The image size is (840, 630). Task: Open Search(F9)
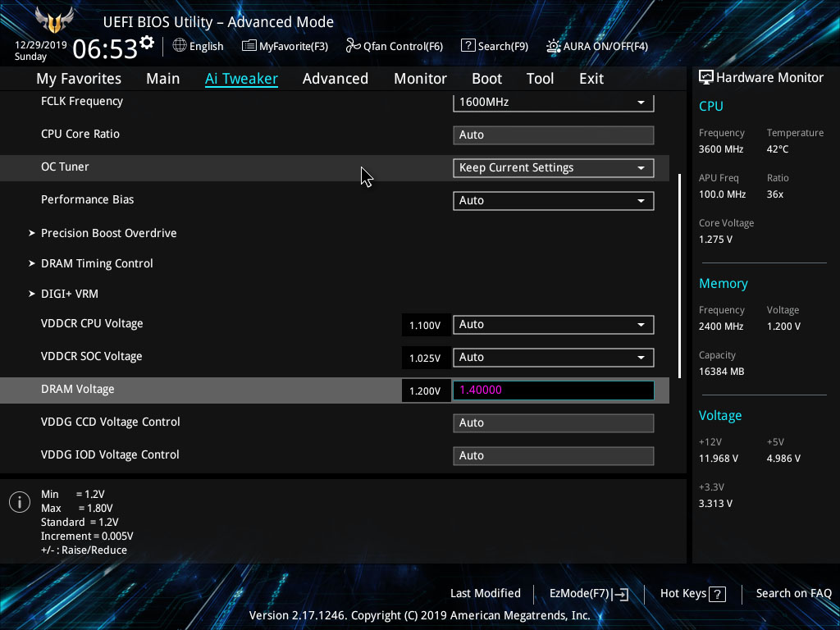(x=495, y=46)
